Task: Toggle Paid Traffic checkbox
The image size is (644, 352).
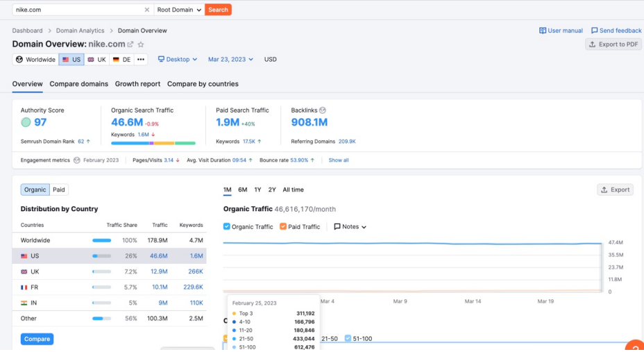Action: point(283,227)
